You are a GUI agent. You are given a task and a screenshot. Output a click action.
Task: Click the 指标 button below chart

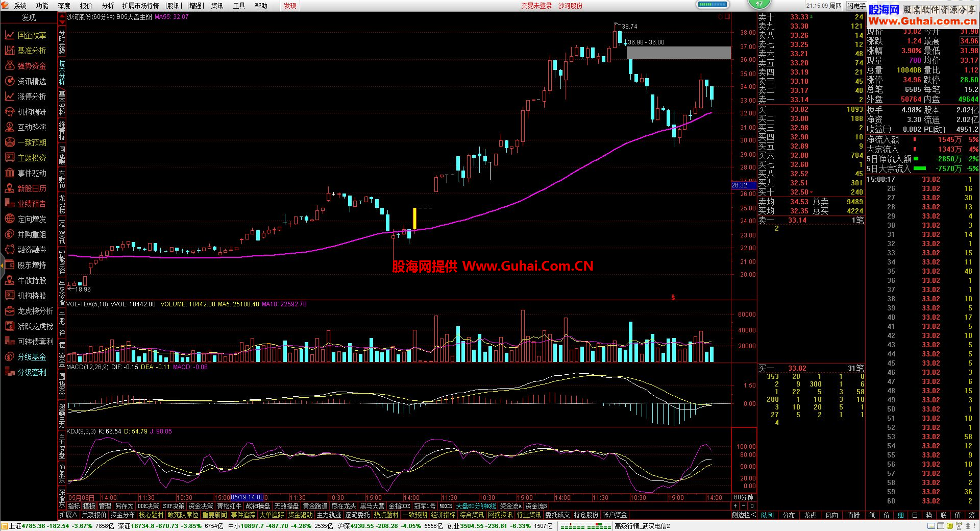click(x=73, y=506)
